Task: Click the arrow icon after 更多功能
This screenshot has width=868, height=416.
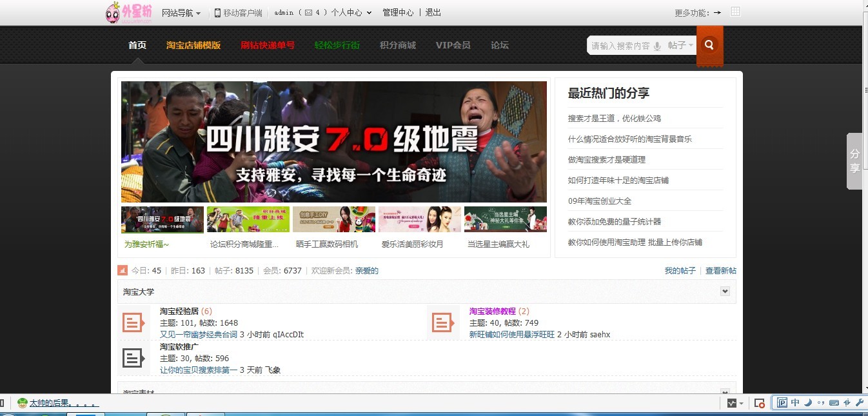Action: (717, 12)
